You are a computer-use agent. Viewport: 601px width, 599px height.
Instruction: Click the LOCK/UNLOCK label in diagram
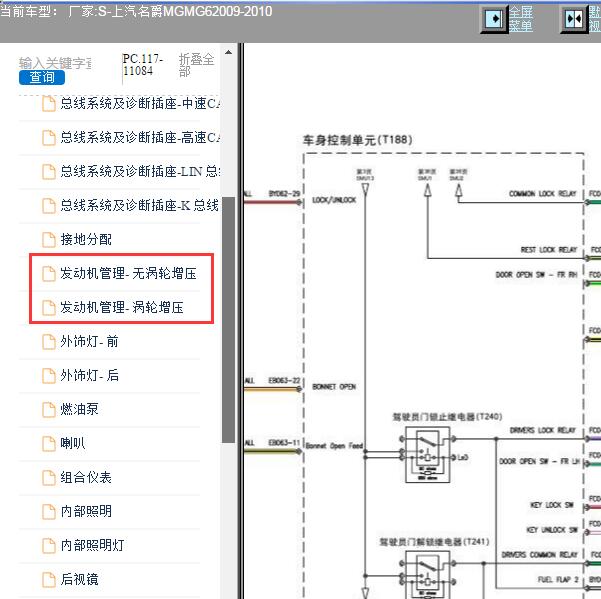[x=334, y=200]
